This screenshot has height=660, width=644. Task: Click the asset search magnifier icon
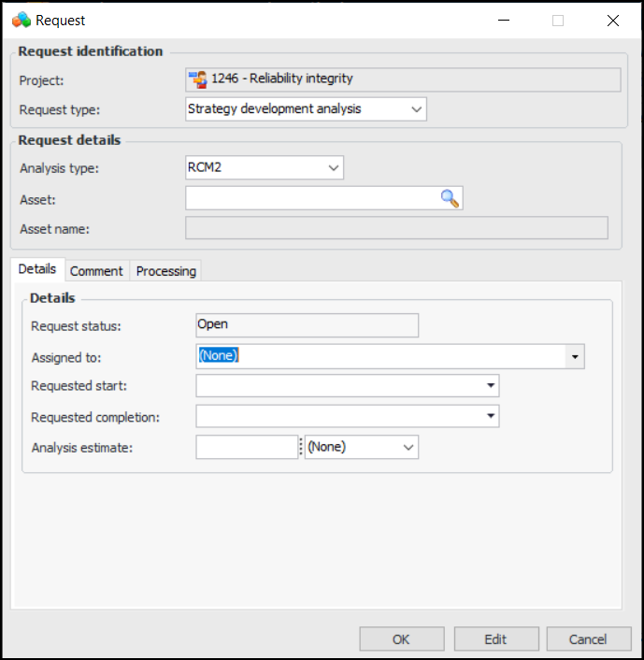click(x=451, y=198)
